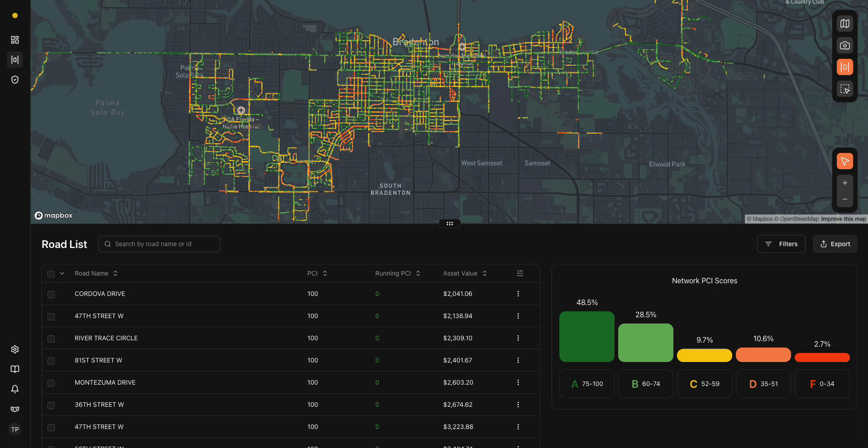Open the map layers style picker
Viewport: 868px width, 448px height.
845,23
